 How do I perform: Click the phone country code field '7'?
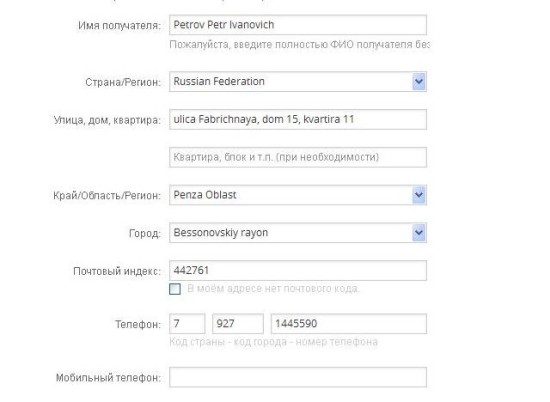(x=187, y=323)
